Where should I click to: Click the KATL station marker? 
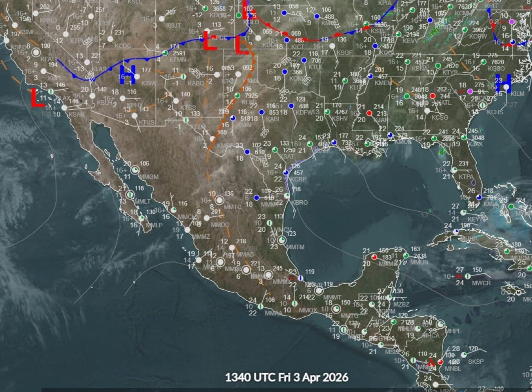click(x=432, y=96)
